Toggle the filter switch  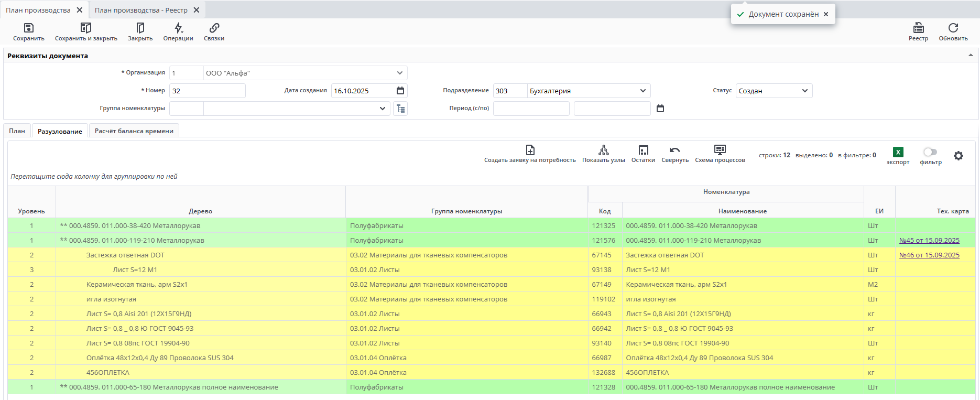[930, 152]
